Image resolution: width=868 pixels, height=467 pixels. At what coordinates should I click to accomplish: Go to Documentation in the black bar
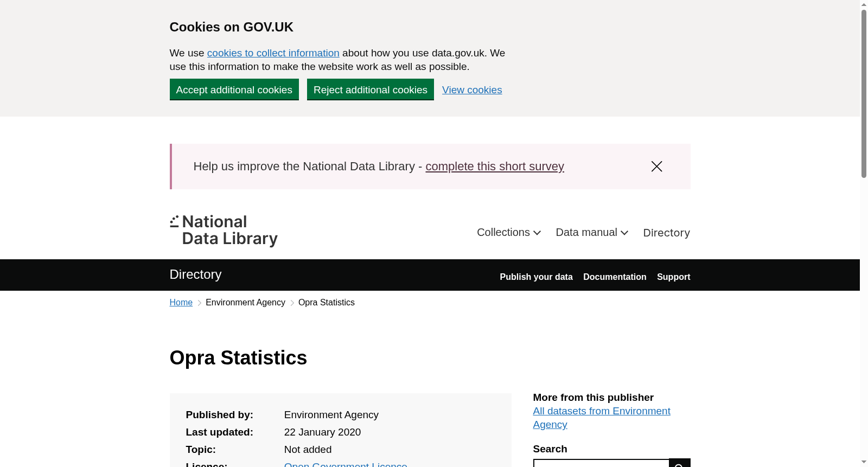615,277
